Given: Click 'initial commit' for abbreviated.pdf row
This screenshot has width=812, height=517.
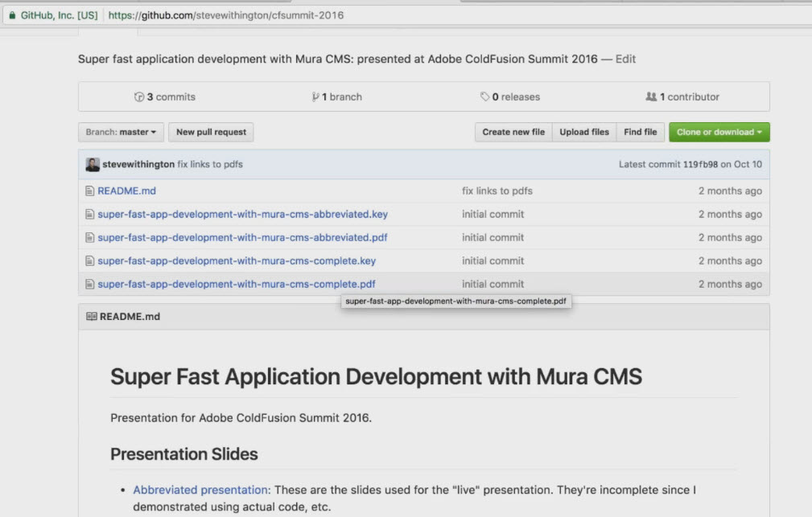Looking at the screenshot, I should click(x=493, y=237).
